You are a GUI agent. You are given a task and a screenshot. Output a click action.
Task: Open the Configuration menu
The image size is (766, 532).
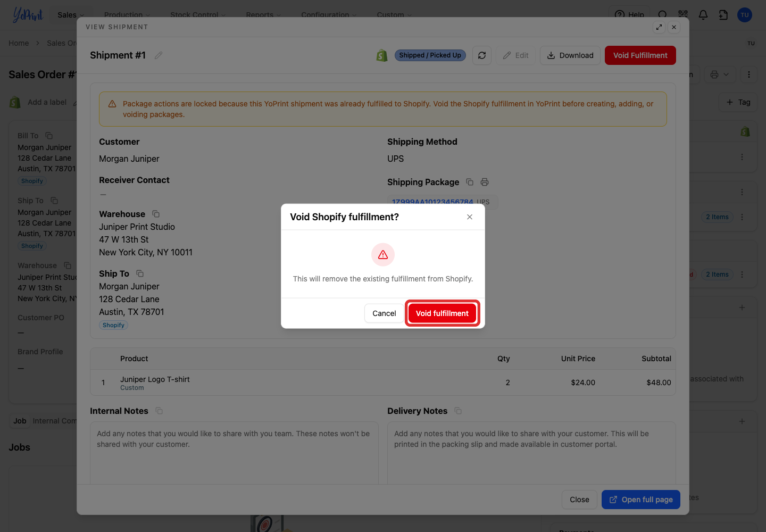click(329, 15)
